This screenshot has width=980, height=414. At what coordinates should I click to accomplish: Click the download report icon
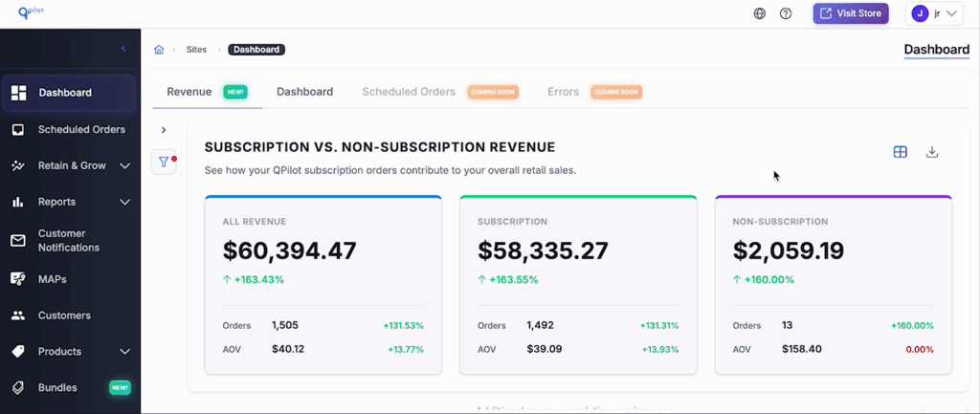(932, 152)
